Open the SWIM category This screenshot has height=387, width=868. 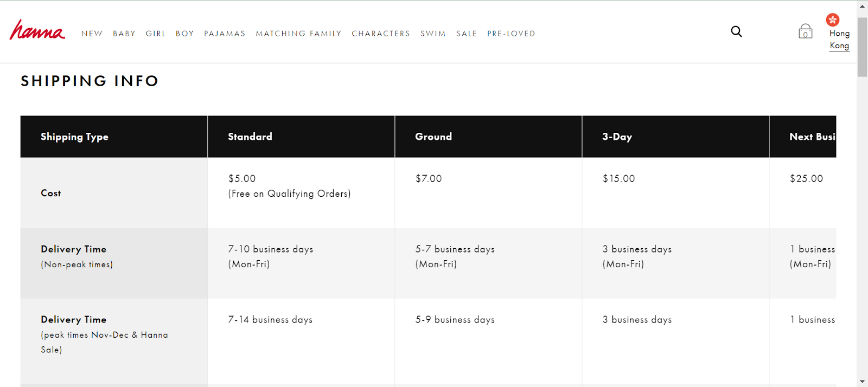tap(433, 34)
